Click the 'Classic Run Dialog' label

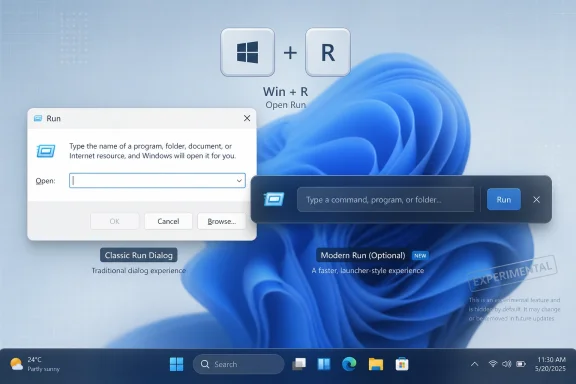pos(138,255)
